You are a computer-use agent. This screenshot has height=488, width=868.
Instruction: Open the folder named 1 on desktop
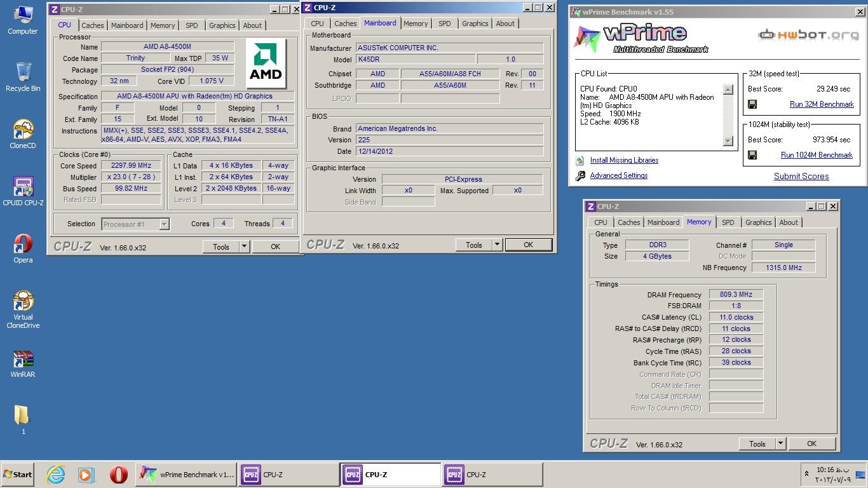click(x=23, y=420)
